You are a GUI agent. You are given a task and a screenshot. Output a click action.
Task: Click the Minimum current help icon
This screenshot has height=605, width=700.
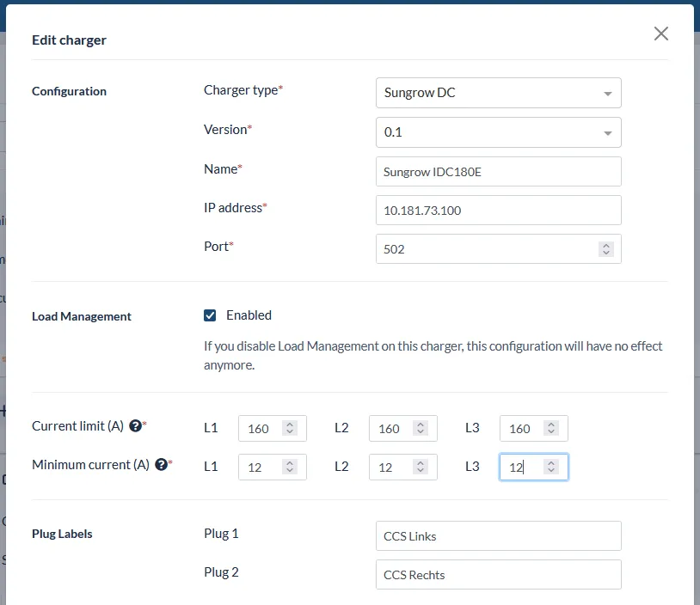click(x=161, y=465)
